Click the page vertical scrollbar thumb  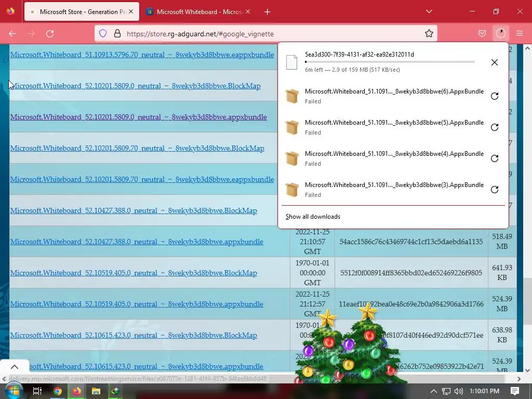[x=527, y=301]
